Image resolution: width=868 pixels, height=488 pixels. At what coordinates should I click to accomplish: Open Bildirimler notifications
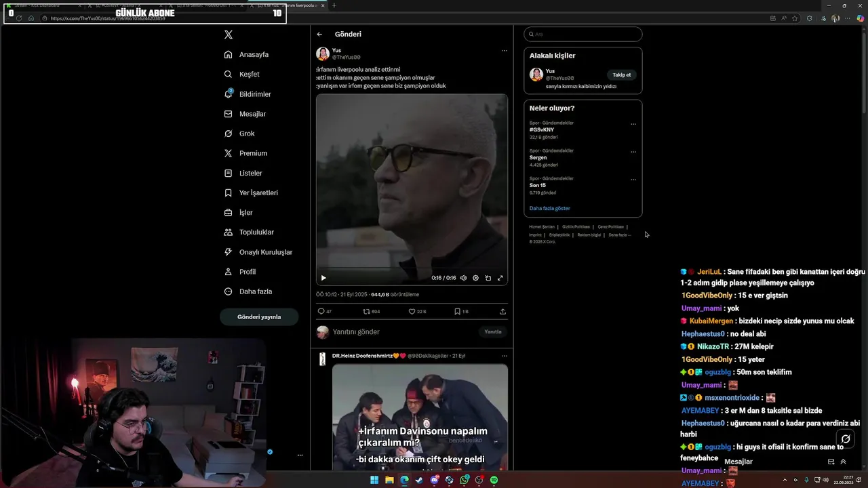(248, 94)
